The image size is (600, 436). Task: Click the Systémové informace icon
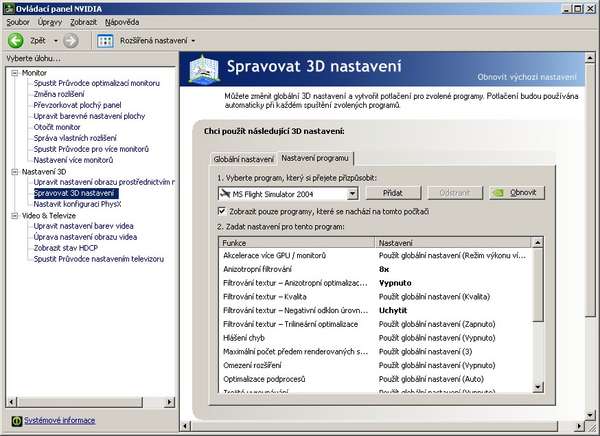point(16,419)
